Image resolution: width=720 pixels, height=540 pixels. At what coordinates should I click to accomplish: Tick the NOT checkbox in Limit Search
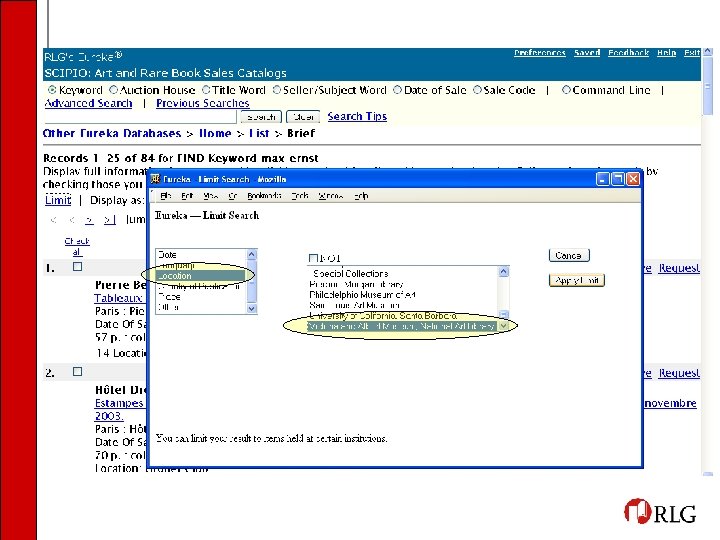click(313, 258)
